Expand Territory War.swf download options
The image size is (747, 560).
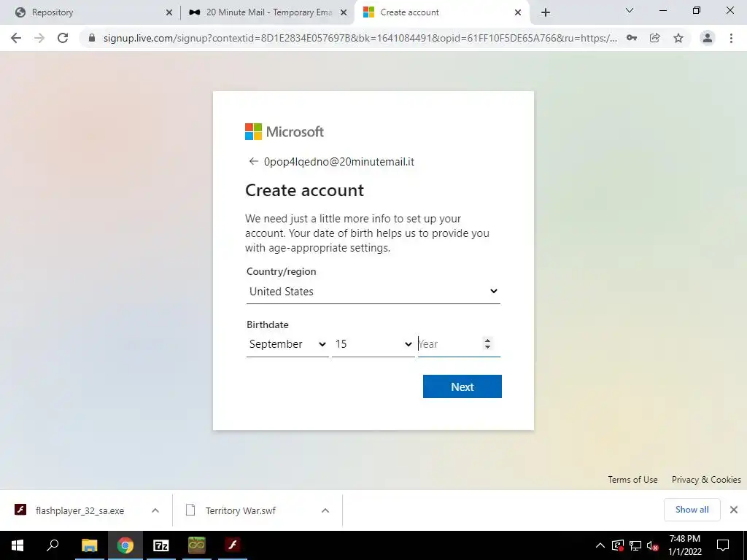point(325,510)
